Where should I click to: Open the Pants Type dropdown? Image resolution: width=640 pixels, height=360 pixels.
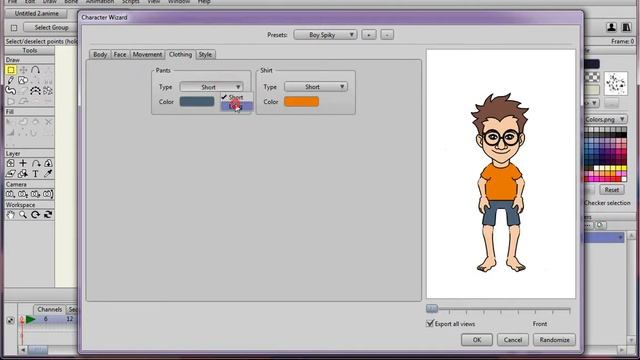(x=211, y=87)
